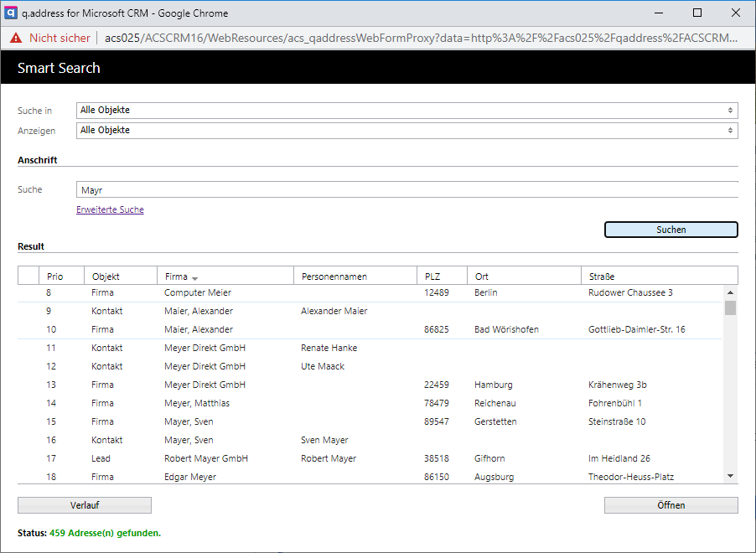Click the result list scroll-down arrow

(x=731, y=477)
